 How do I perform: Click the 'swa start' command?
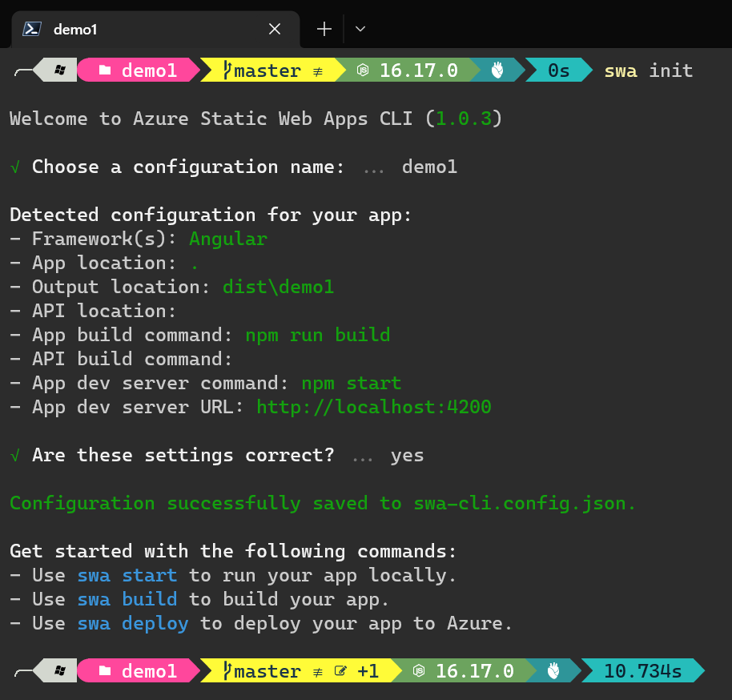coord(127,575)
